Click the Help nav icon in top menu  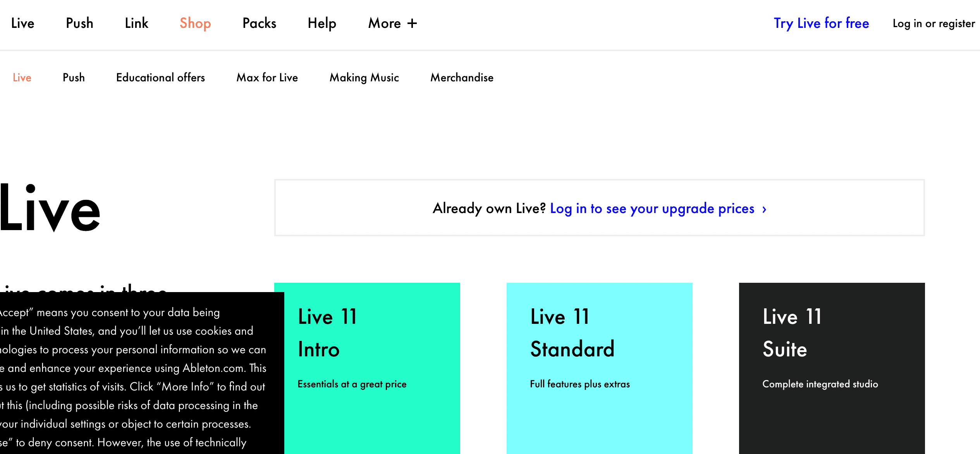pyautogui.click(x=322, y=23)
